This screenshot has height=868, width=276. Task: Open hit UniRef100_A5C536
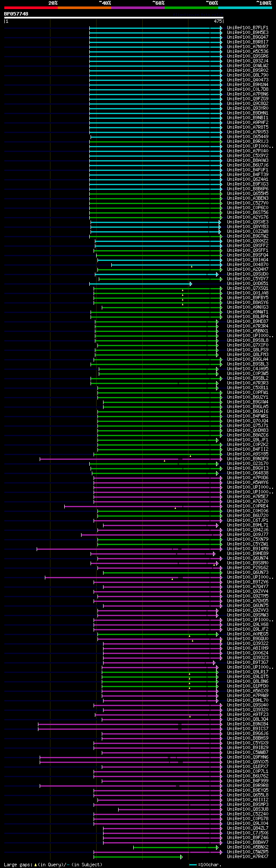point(248,51)
